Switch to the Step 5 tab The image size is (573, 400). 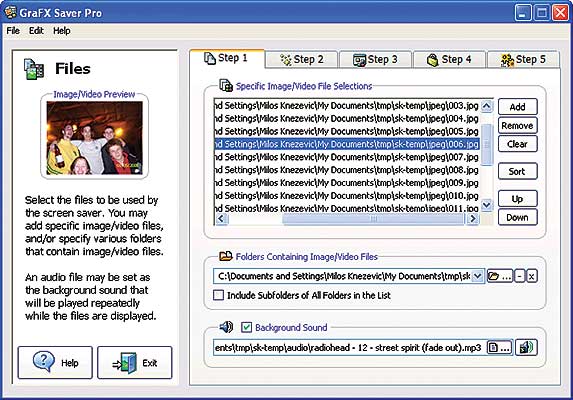click(x=523, y=60)
